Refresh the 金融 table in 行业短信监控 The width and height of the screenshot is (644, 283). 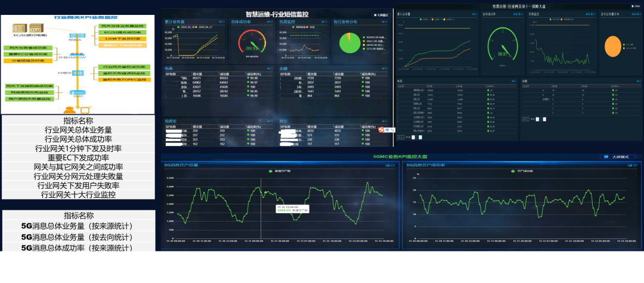click(x=386, y=69)
